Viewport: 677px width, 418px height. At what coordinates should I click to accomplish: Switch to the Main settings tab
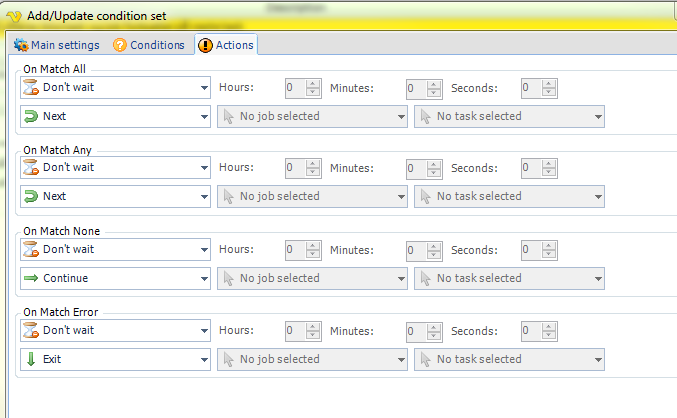[x=57, y=45]
